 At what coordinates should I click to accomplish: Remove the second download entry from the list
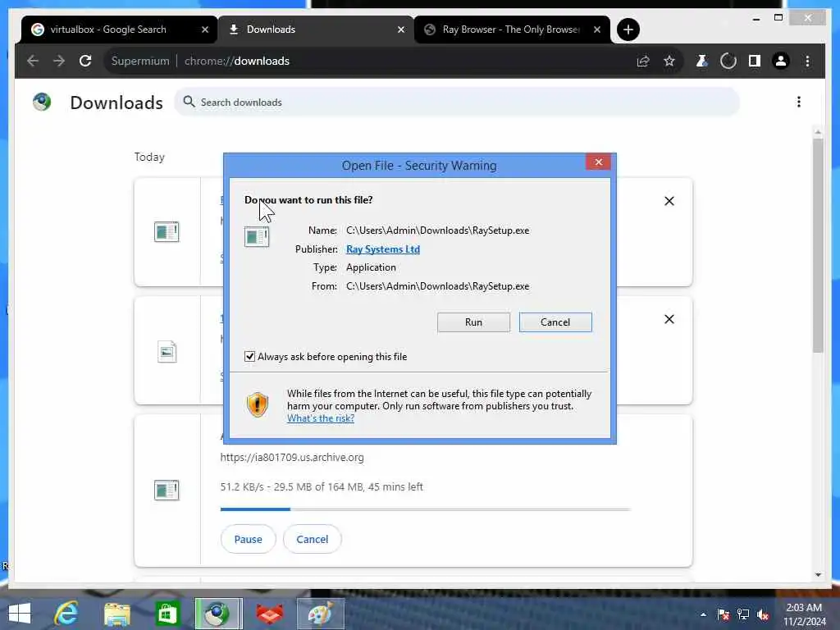tap(669, 319)
